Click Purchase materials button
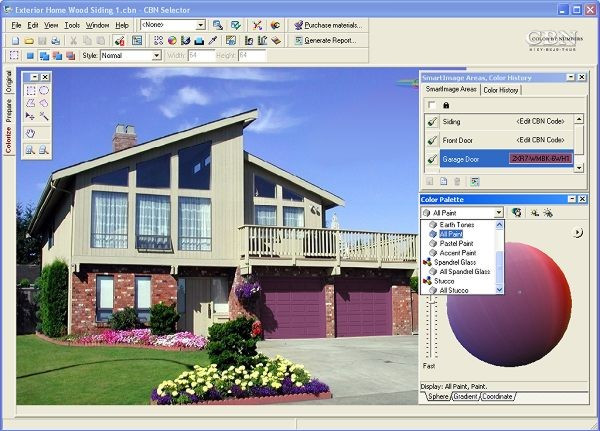Image resolution: width=600 pixels, height=431 pixels. pyautogui.click(x=328, y=25)
